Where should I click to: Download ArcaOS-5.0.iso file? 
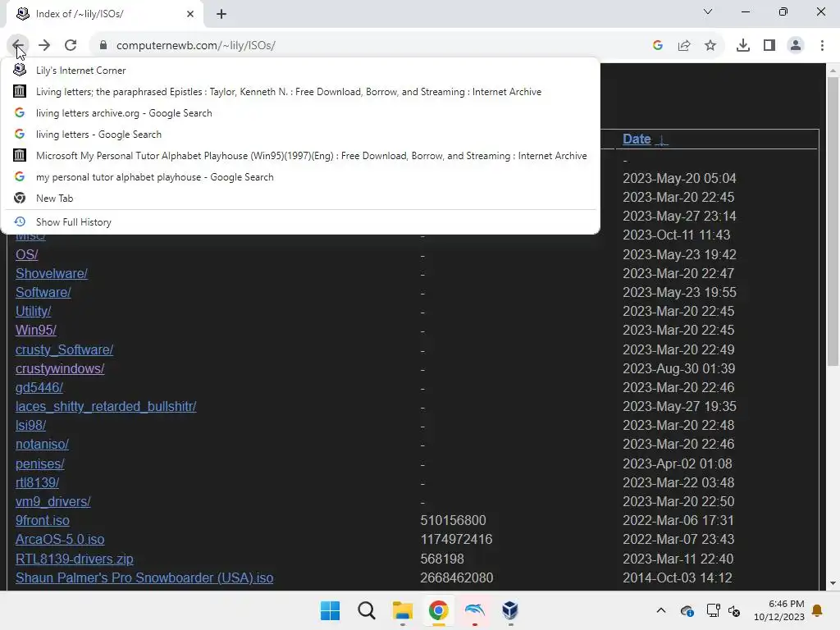[60, 540]
